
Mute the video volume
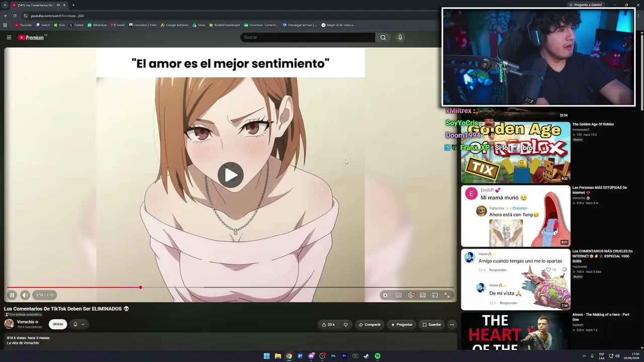click(25, 295)
